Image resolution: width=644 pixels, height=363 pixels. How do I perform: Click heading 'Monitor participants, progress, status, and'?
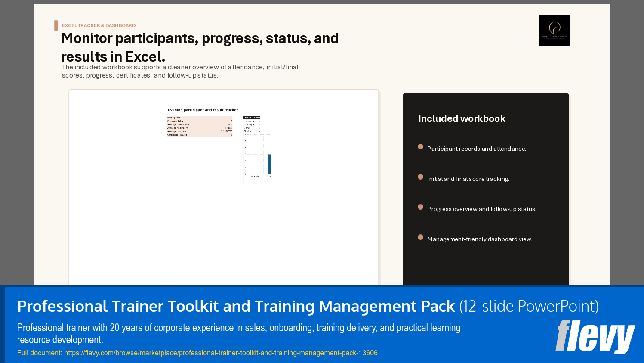tap(200, 38)
